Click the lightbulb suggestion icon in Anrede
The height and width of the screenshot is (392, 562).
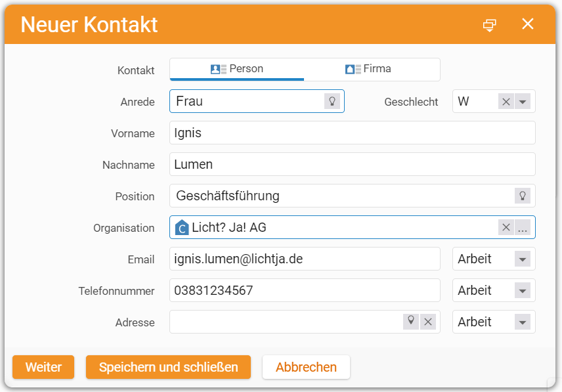332,101
